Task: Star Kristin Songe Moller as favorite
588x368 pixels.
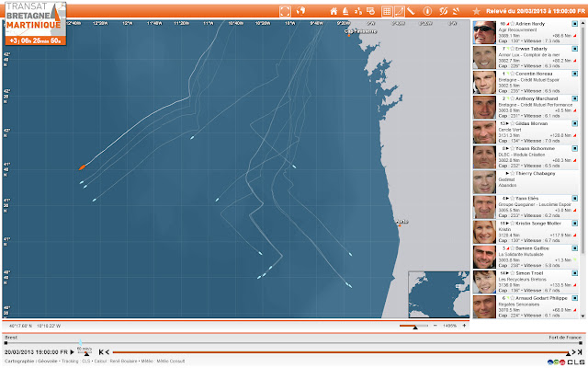Action: [513, 224]
